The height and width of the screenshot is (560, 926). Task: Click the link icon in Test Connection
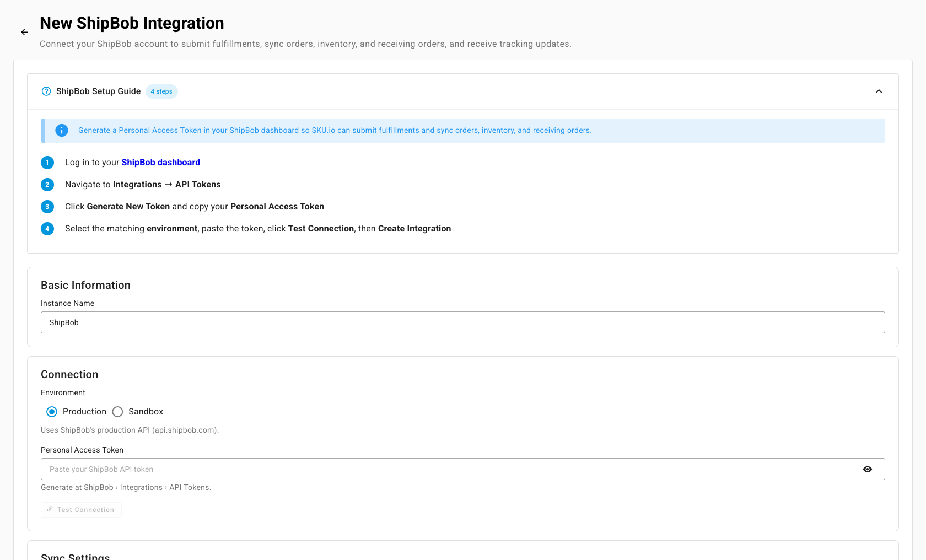pyautogui.click(x=50, y=509)
